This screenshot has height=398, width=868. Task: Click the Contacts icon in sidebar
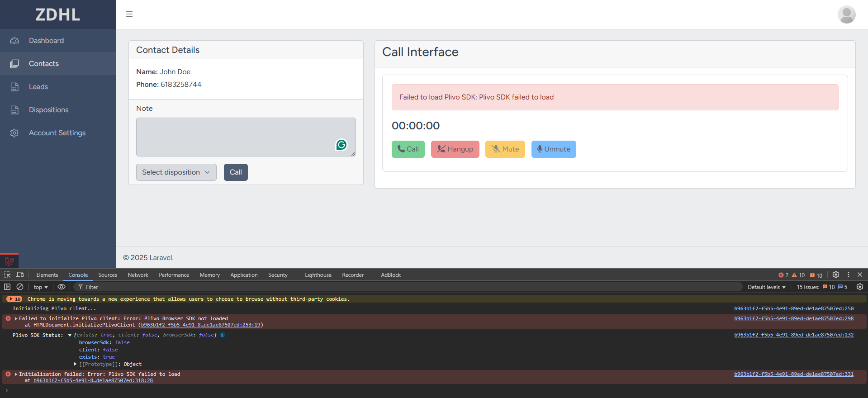(14, 64)
